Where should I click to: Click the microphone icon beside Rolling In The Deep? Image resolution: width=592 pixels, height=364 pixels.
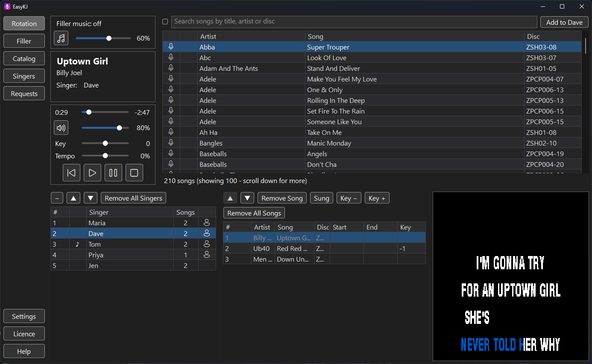click(x=171, y=100)
